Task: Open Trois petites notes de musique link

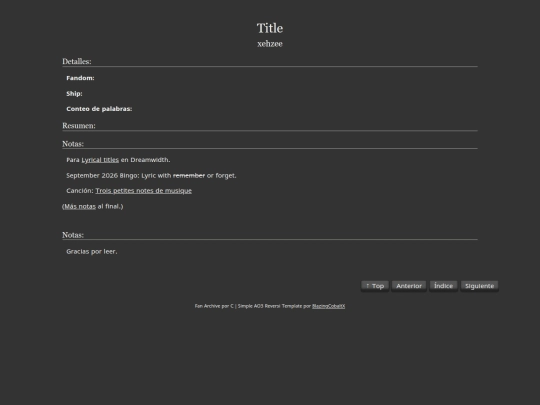Action: (x=144, y=191)
